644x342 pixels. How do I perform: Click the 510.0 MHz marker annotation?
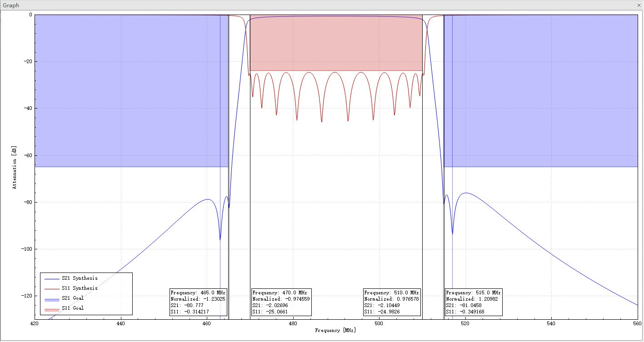click(391, 301)
